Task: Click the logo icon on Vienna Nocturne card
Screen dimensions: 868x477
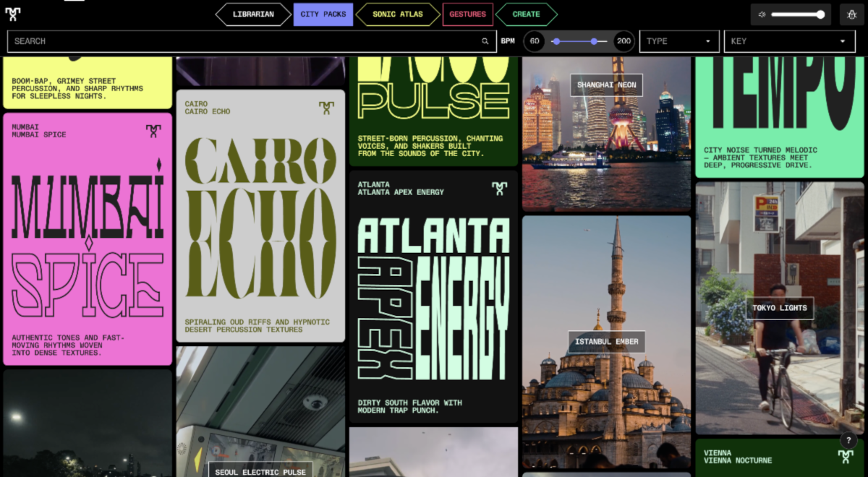Action: (x=846, y=457)
